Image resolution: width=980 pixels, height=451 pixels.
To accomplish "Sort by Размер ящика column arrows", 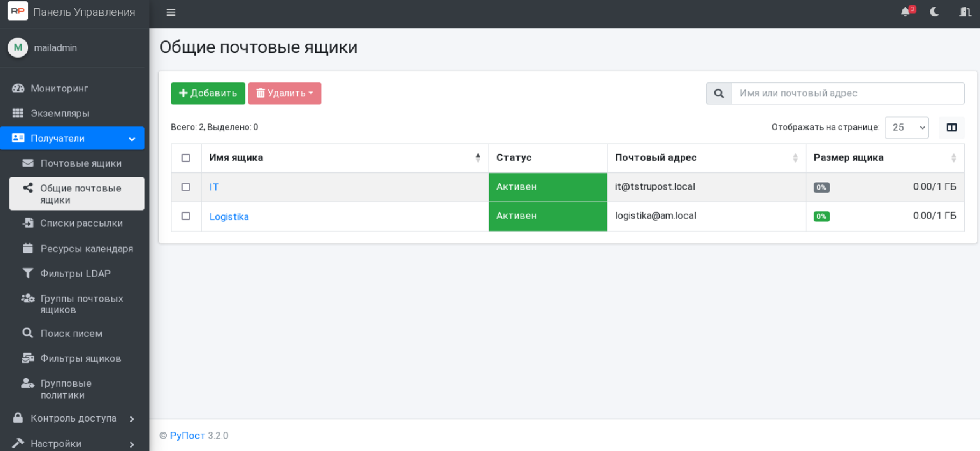I will [x=954, y=158].
